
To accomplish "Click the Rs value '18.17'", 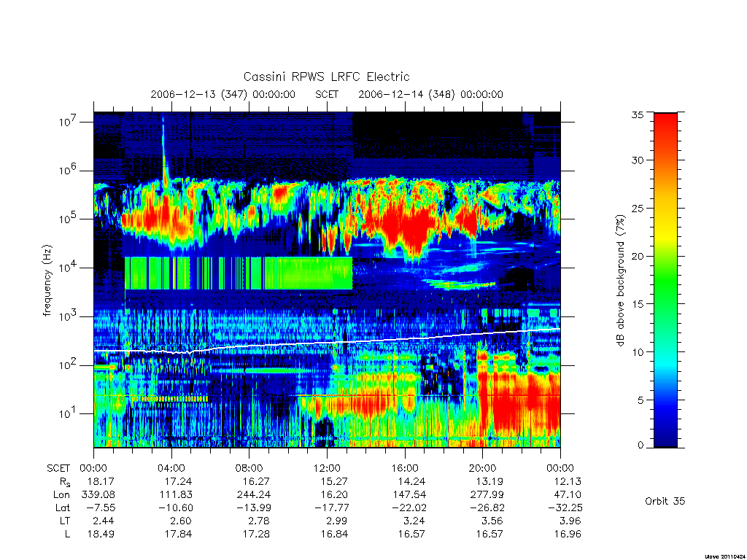I will (101, 481).
